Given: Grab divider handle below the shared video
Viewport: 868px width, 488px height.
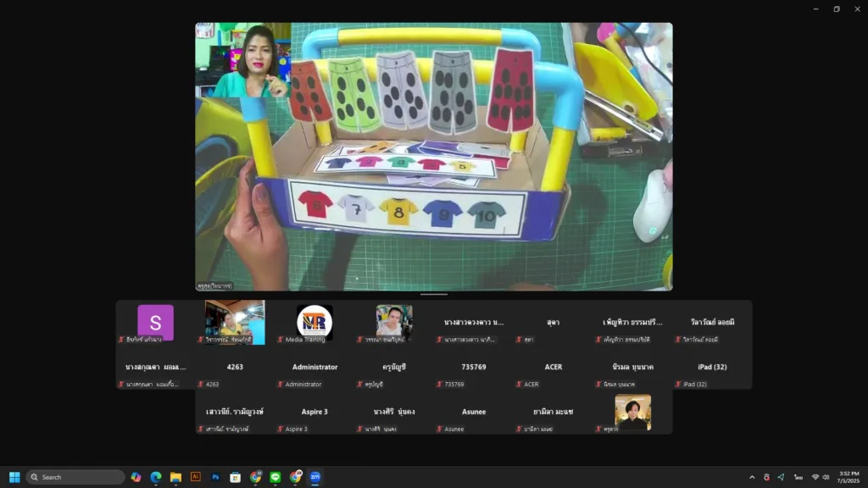Looking at the screenshot, I should pyautogui.click(x=434, y=294).
